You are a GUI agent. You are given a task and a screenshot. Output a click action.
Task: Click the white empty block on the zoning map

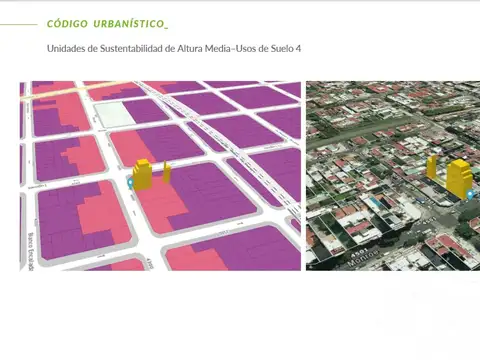[114, 115]
